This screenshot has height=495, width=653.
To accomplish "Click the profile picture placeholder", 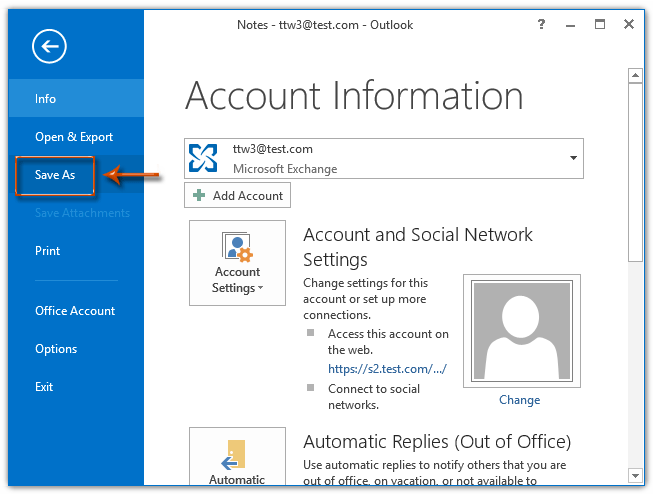I will tap(522, 331).
